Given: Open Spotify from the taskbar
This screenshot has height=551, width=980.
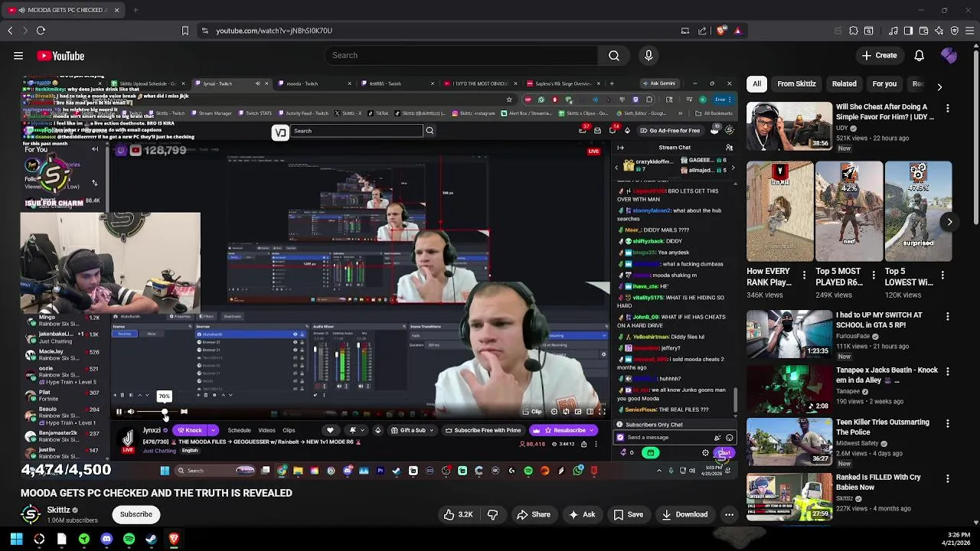Looking at the screenshot, I should [x=129, y=539].
